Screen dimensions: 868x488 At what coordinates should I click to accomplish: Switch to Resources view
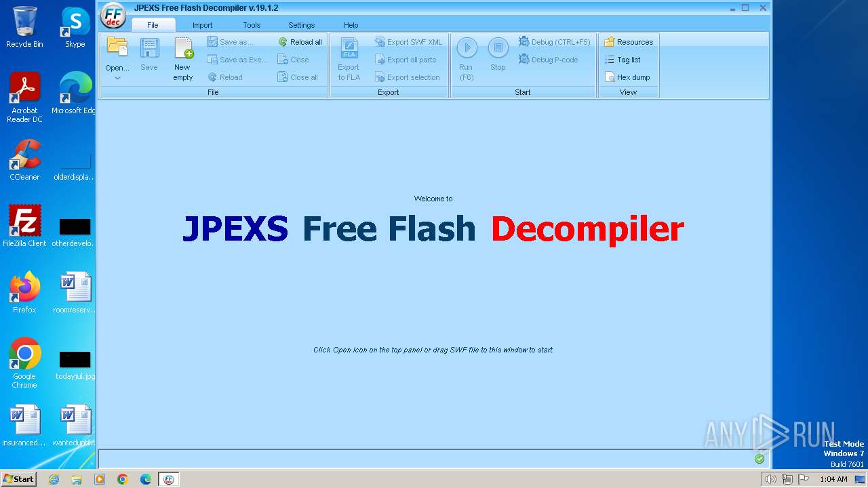tap(629, 42)
